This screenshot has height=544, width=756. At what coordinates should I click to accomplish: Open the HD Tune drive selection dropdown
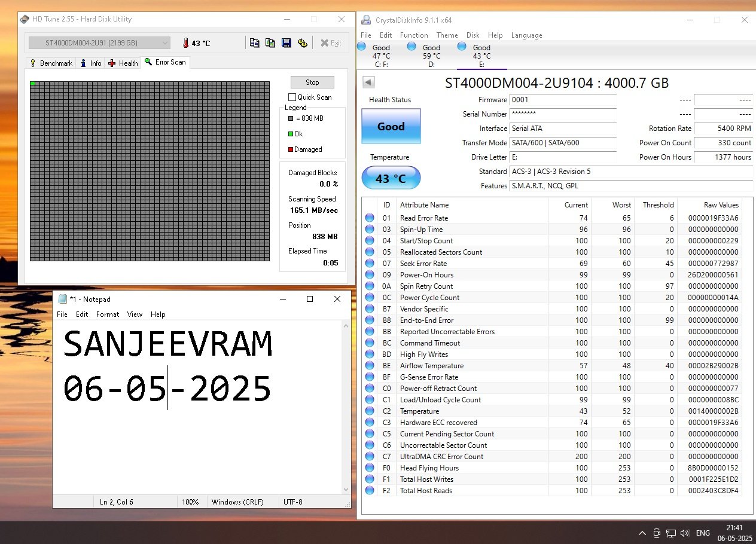pyautogui.click(x=99, y=43)
